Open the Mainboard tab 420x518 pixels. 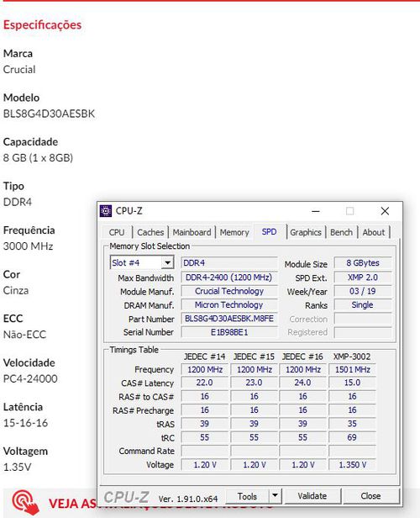coord(192,232)
